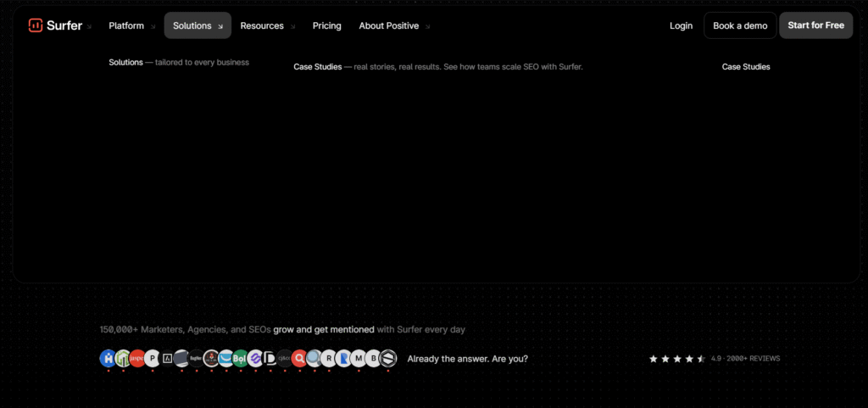868x408 pixels.
Task: Click the blue H avatar logo
Action: [x=108, y=358]
